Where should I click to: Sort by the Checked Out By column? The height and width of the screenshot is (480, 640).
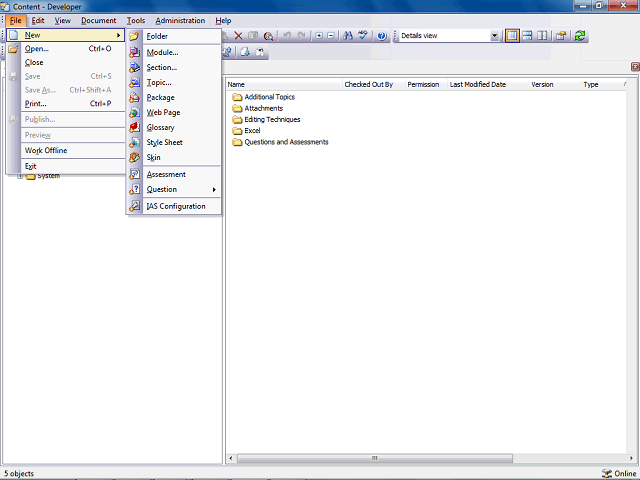click(373, 84)
